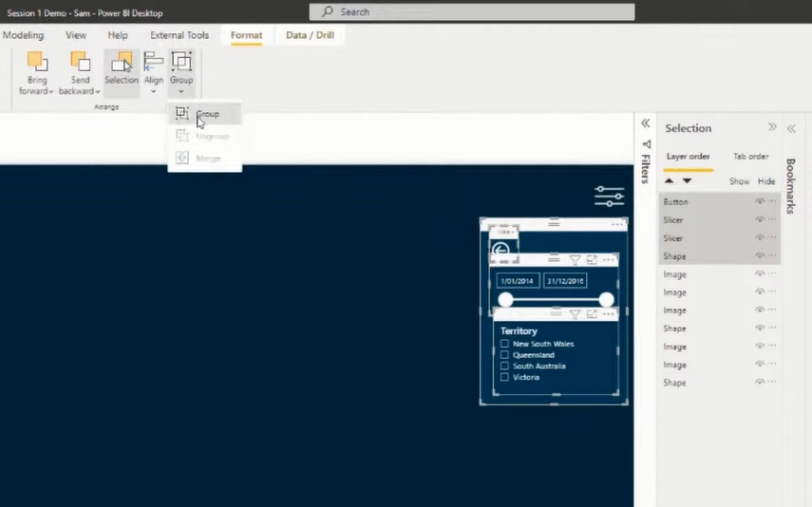The height and width of the screenshot is (507, 812).
Task: Check the Queensland checkbox
Action: (504, 355)
